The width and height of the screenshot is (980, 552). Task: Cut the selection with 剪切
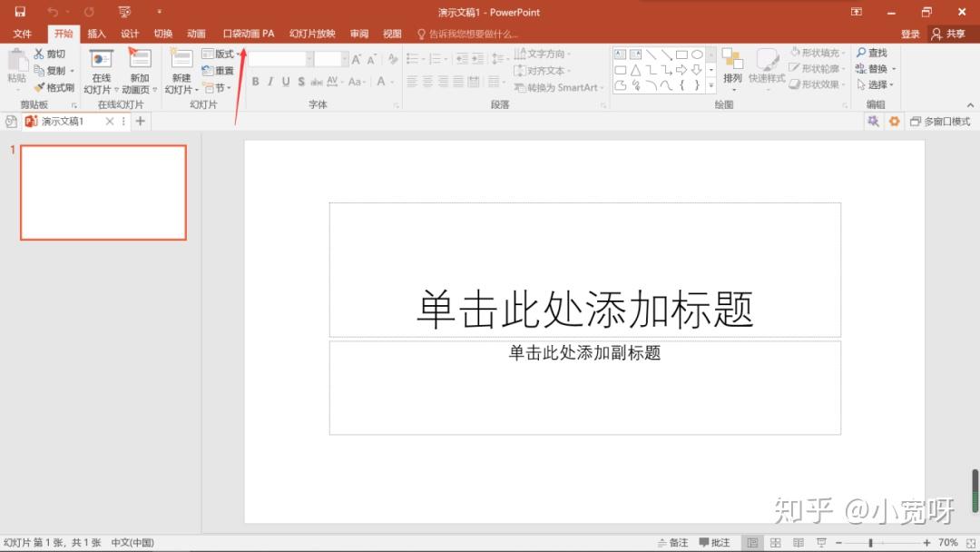point(50,54)
